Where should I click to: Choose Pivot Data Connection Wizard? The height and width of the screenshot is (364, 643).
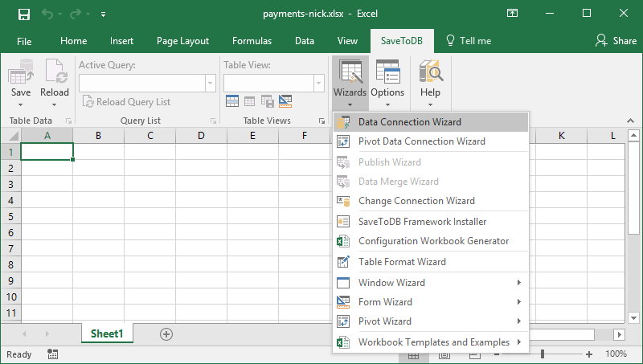coord(431,141)
